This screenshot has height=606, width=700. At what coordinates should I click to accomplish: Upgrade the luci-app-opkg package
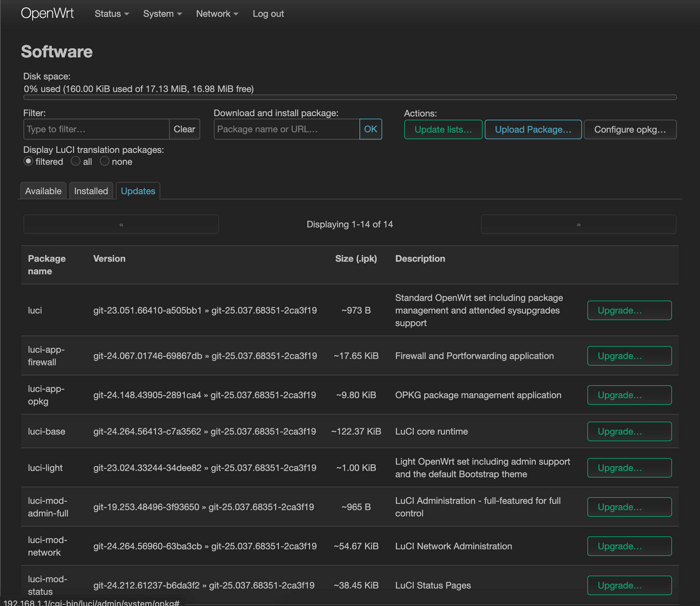(629, 395)
